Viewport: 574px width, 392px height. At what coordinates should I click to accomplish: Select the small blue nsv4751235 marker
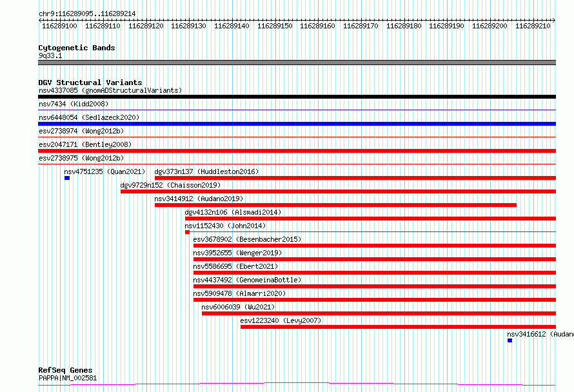coord(67,178)
